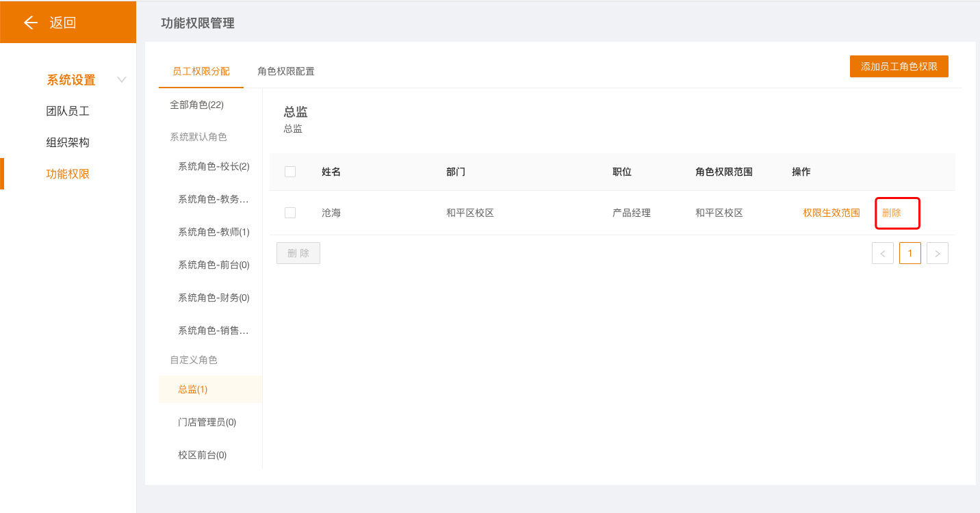The image size is (980, 513).
Task: Check the box for 沧海 row
Action: (x=290, y=213)
